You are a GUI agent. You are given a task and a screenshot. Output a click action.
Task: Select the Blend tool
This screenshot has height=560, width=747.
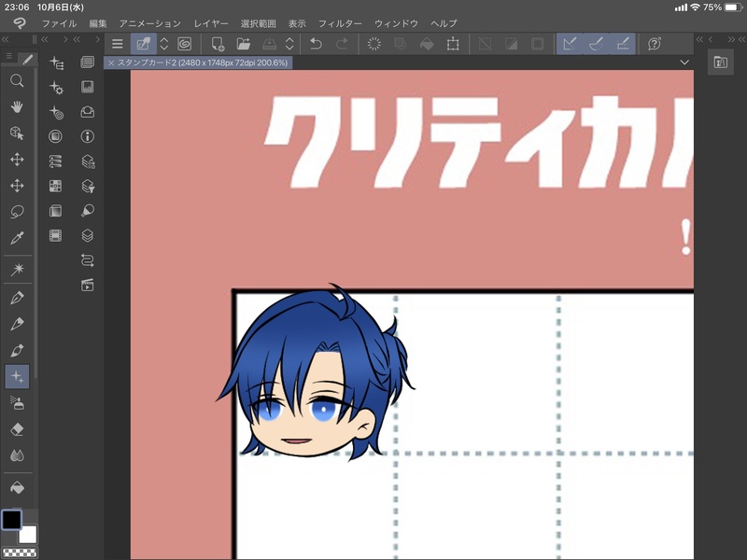[x=17, y=455]
